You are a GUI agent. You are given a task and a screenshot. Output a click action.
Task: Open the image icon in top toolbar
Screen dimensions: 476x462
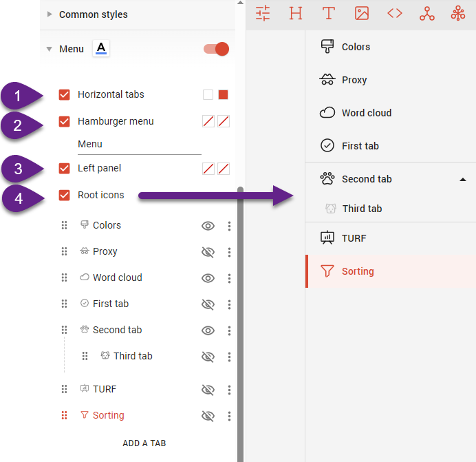362,13
